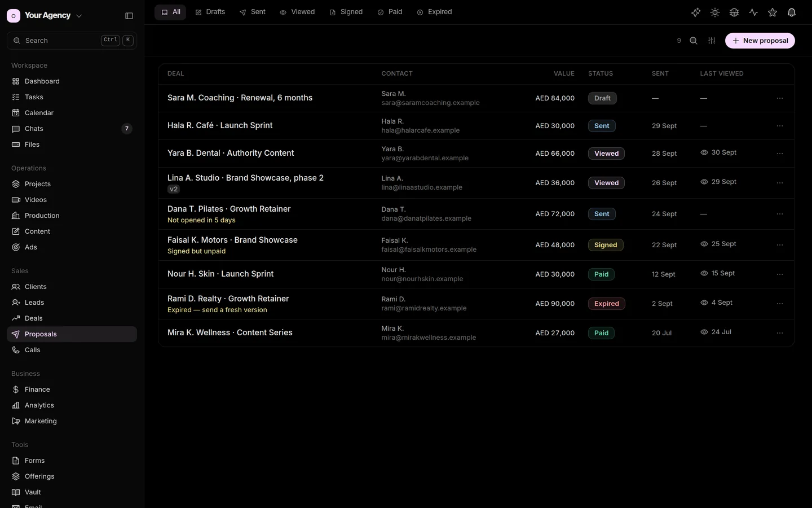Screen dimensions: 812x508
Task: Open the Dana T. Pilates Growth Retainer deal
Action: coord(229,209)
